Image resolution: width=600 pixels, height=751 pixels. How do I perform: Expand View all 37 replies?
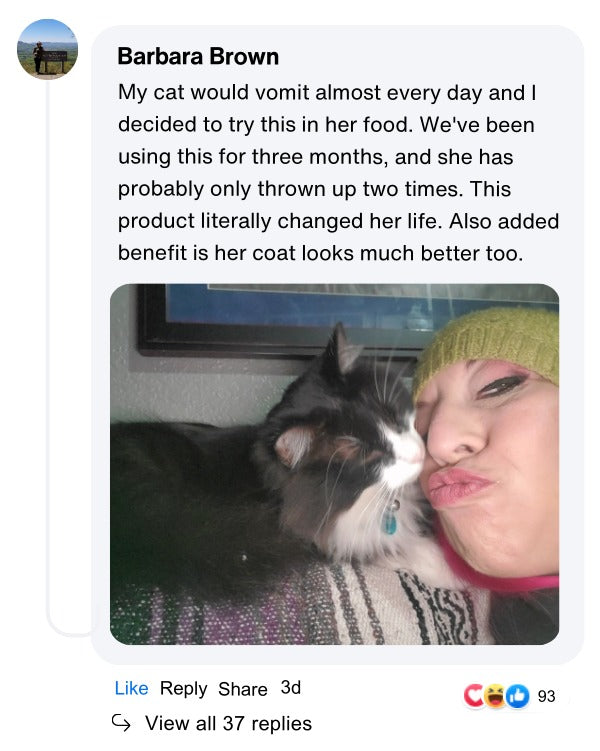228,723
